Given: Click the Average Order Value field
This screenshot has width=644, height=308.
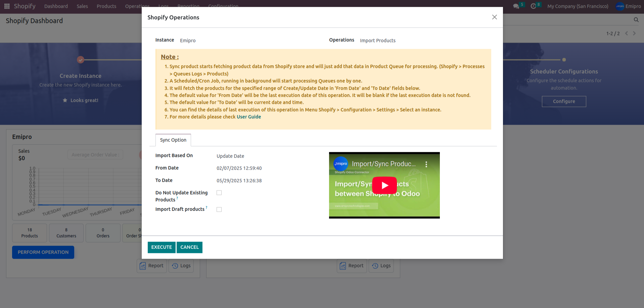Looking at the screenshot, I should pyautogui.click(x=95, y=155).
